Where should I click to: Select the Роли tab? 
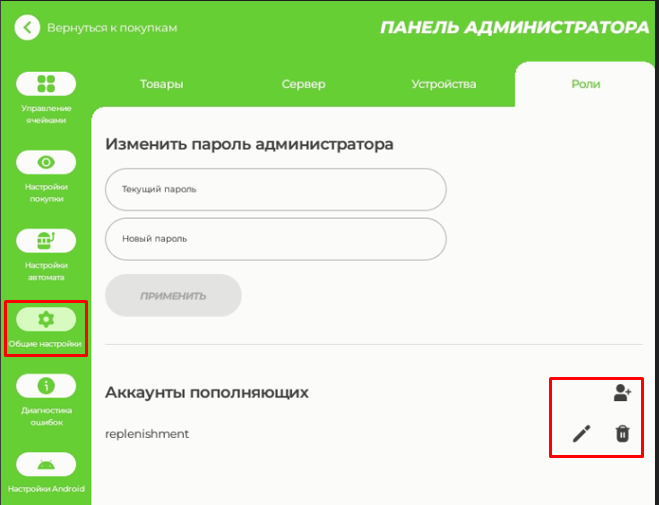point(585,84)
